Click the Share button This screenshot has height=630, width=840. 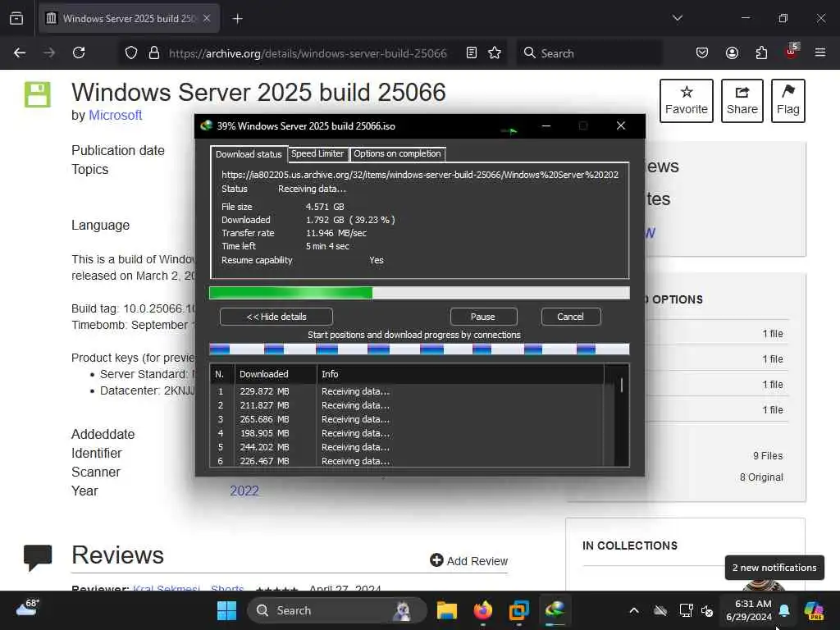click(x=742, y=101)
